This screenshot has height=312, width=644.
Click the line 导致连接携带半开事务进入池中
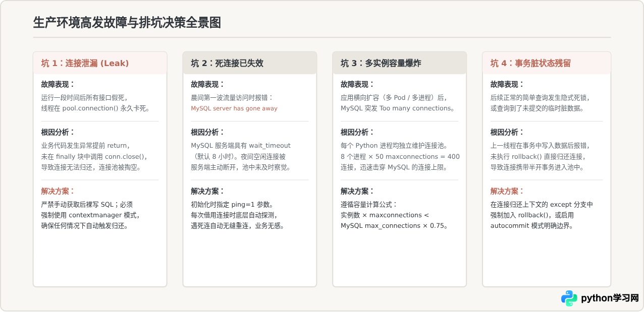pyautogui.click(x=538, y=167)
